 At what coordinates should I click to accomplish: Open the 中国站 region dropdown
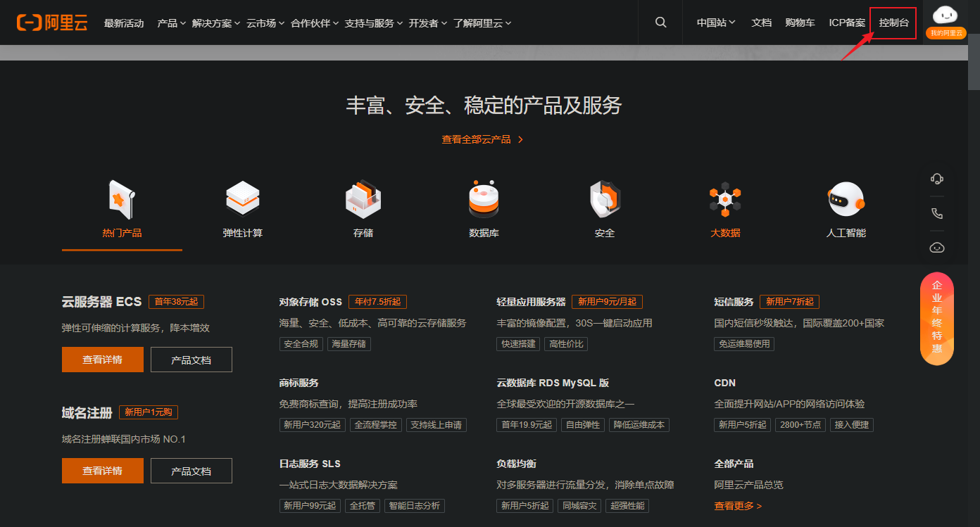(x=716, y=23)
